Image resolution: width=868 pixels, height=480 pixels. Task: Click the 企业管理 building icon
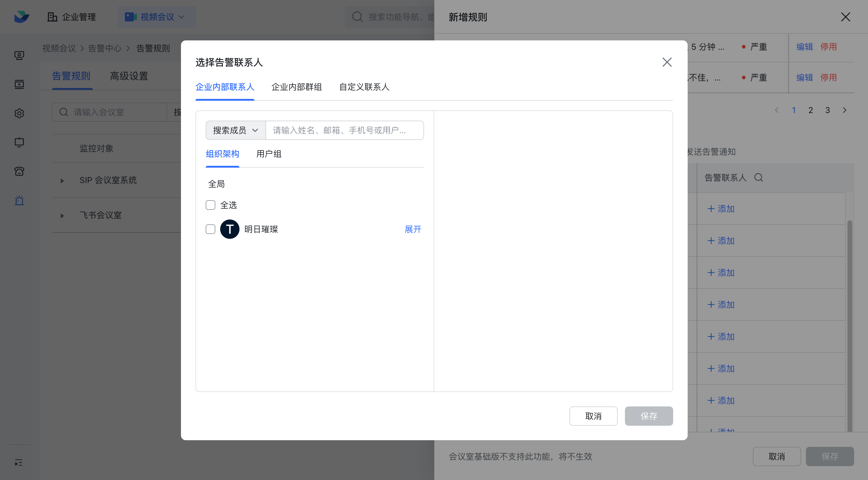[52, 17]
